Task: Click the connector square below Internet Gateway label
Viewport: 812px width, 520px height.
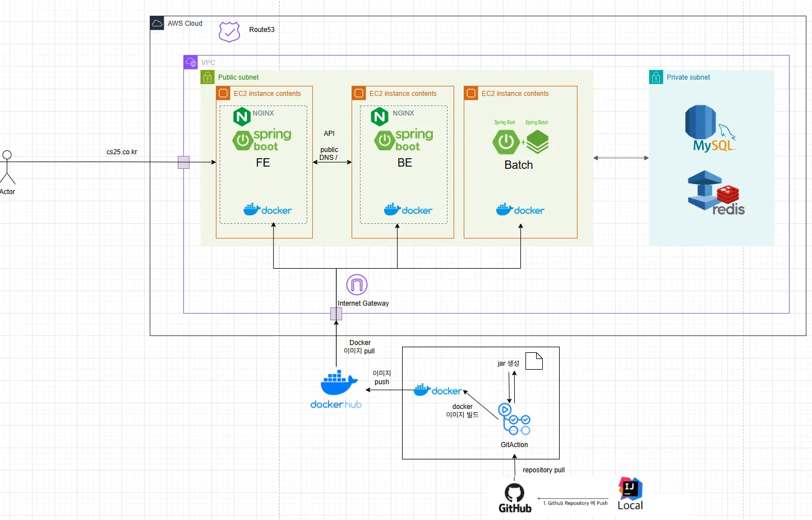Action: click(x=336, y=314)
